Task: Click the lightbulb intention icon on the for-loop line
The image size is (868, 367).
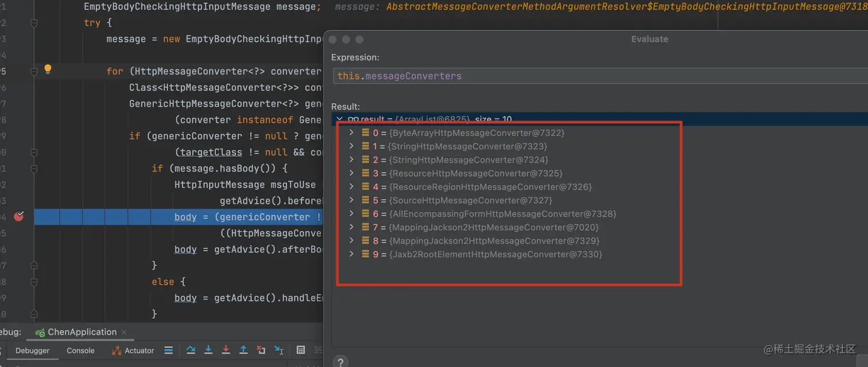Action: 48,69
